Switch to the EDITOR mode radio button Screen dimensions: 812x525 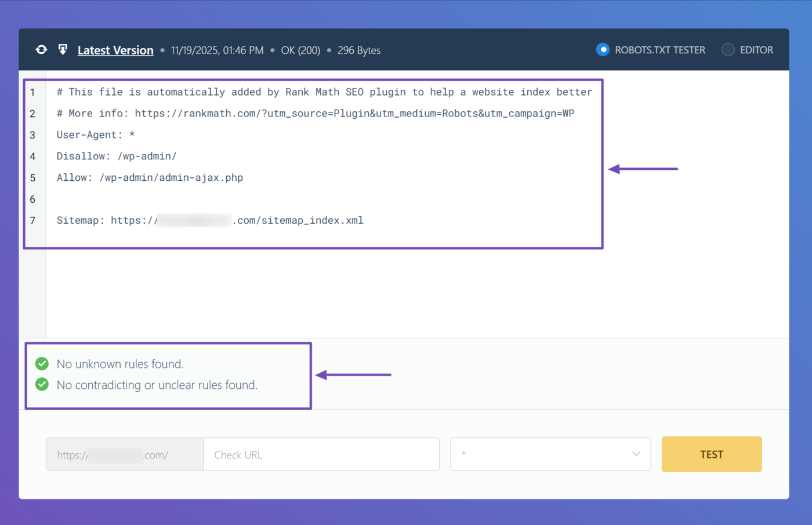(728, 50)
